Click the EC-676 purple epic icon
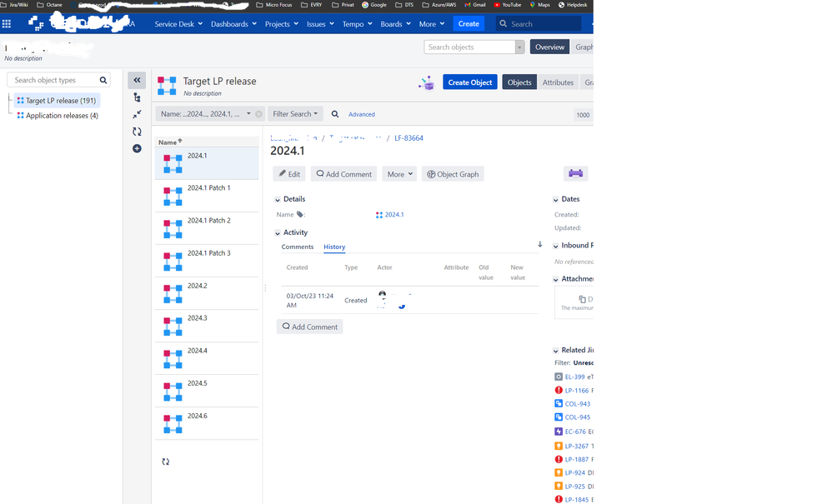This screenshot has width=832, height=504. [559, 432]
